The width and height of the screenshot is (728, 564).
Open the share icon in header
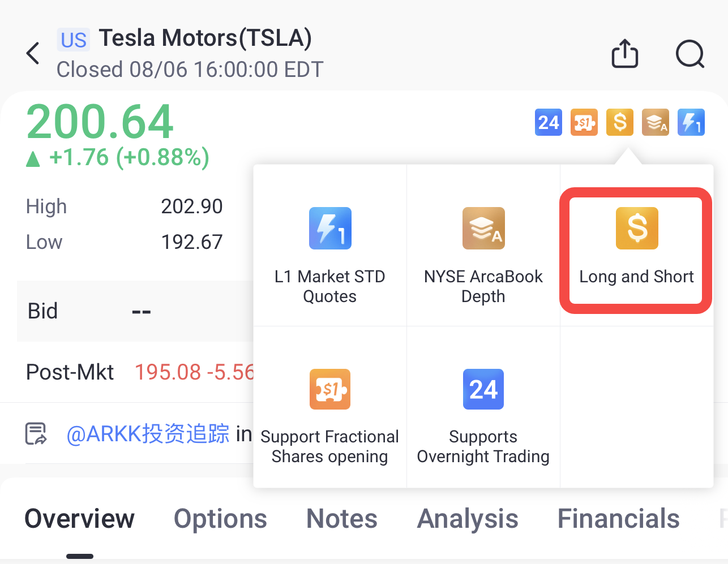pyautogui.click(x=625, y=54)
